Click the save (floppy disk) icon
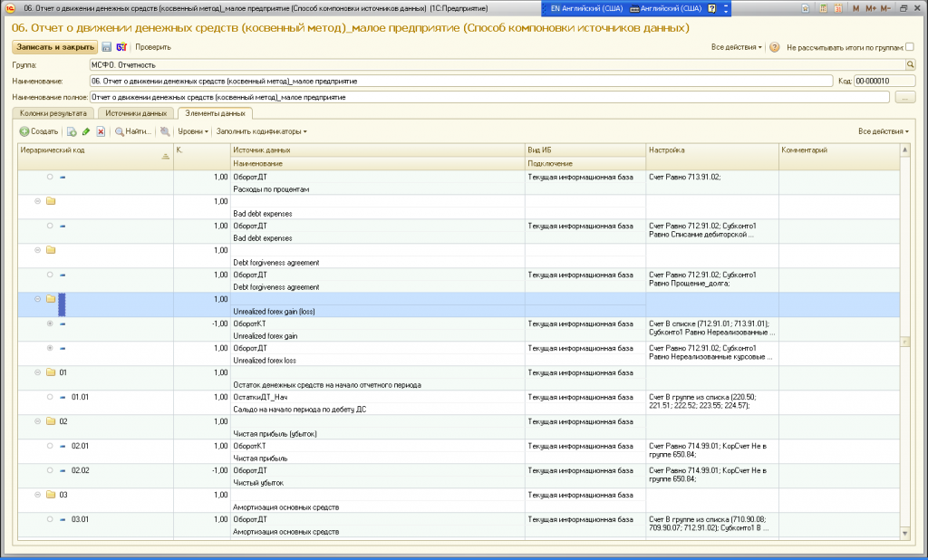928x560 pixels. point(107,47)
